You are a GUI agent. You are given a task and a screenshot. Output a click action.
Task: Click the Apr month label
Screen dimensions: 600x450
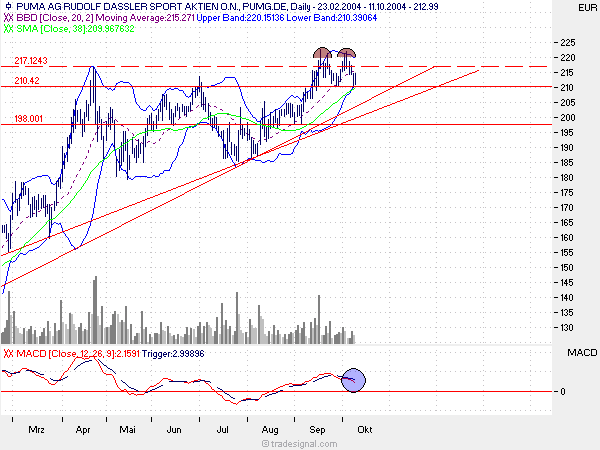(x=83, y=430)
